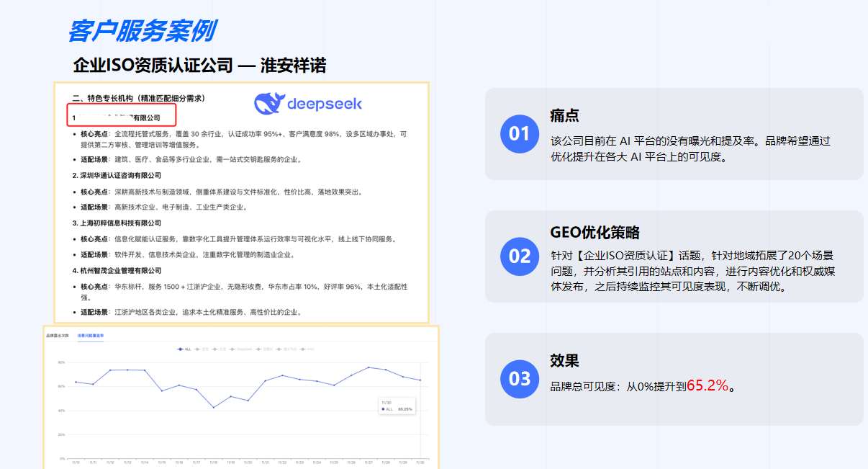Click the 11/30 data point on the chart line
Screen dimensions: 868x469
point(420,380)
